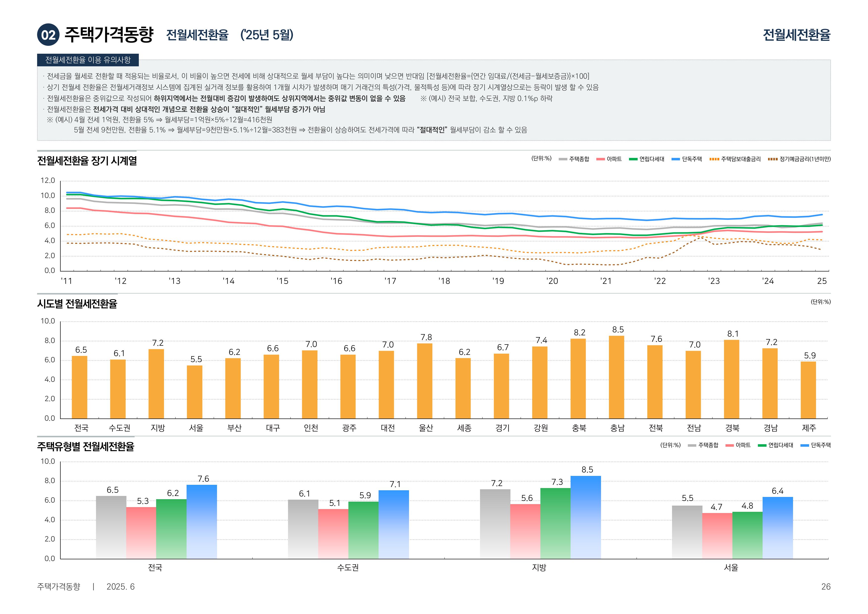Click the 충남 bar labeled 8.5
Viewport: 868px width, 614px height.
(616, 377)
